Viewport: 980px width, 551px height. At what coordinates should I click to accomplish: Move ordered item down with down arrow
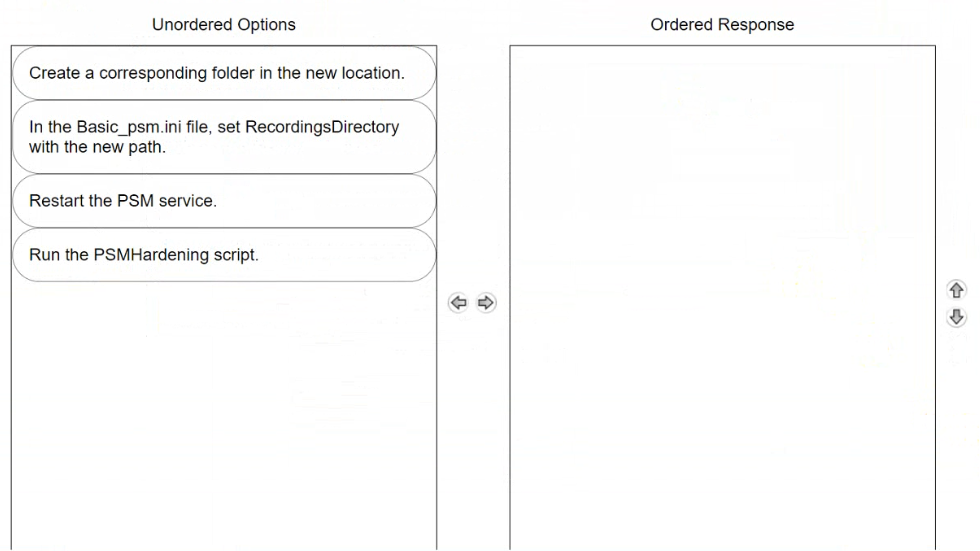click(x=956, y=317)
